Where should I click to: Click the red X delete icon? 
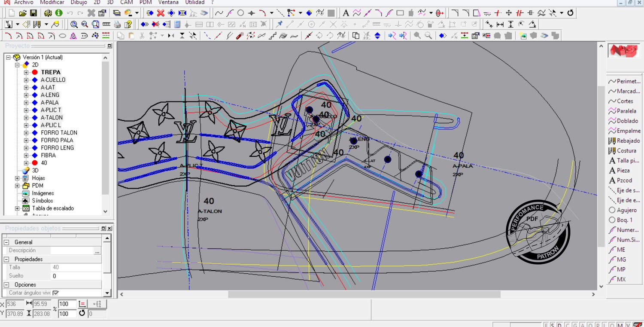click(161, 13)
